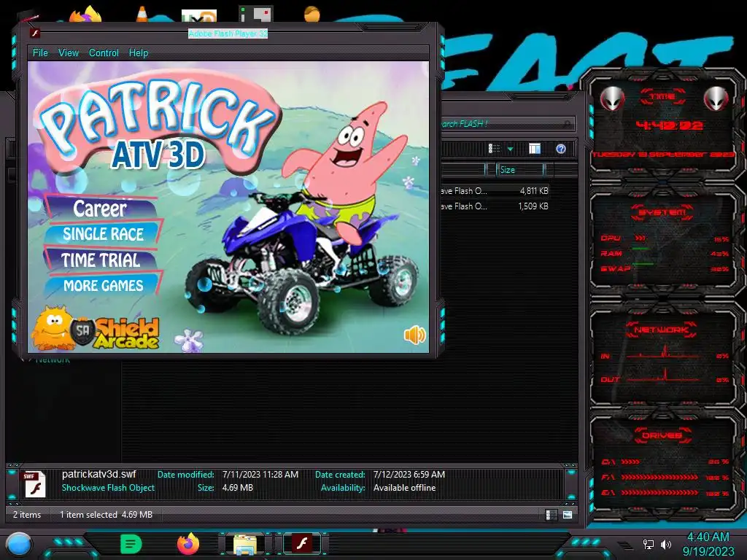Viewport: 747px width, 560px height.
Task: Open the Start orb on the taskbar
Action: (x=19, y=544)
